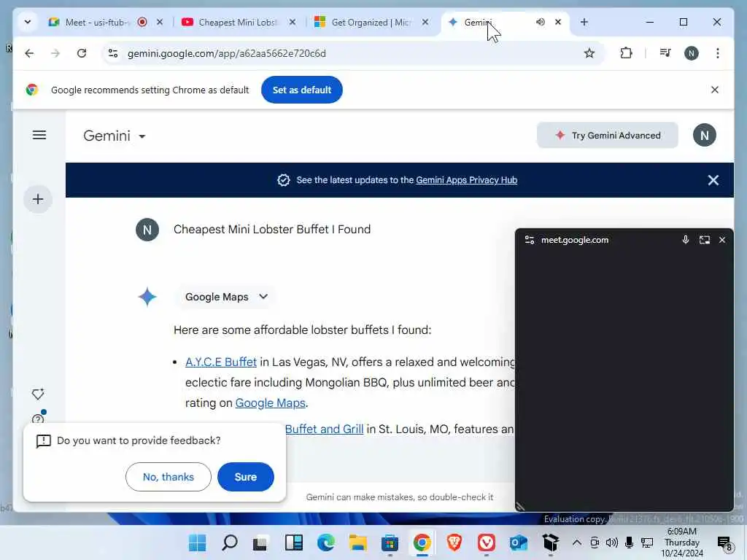This screenshot has width=747, height=560.
Task: Open Chrome three-dot menu
Action: pos(718,53)
